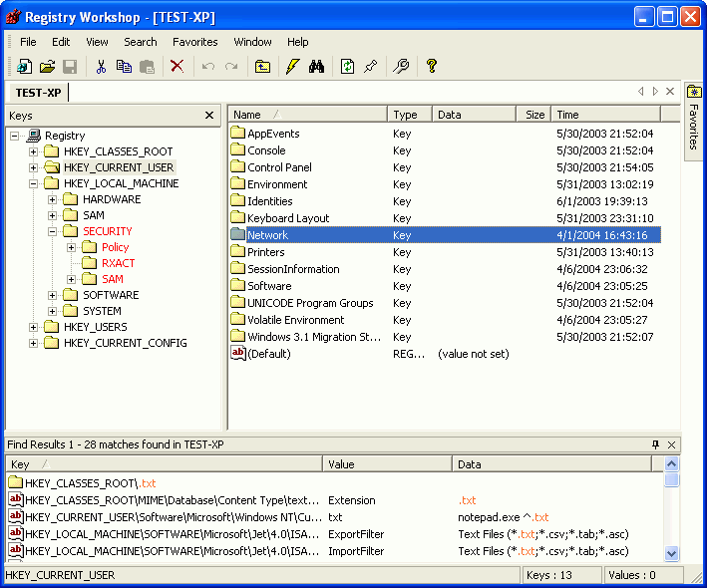The height and width of the screenshot is (588, 707).
Task: Click the red Delete X icon
Action: (177, 66)
